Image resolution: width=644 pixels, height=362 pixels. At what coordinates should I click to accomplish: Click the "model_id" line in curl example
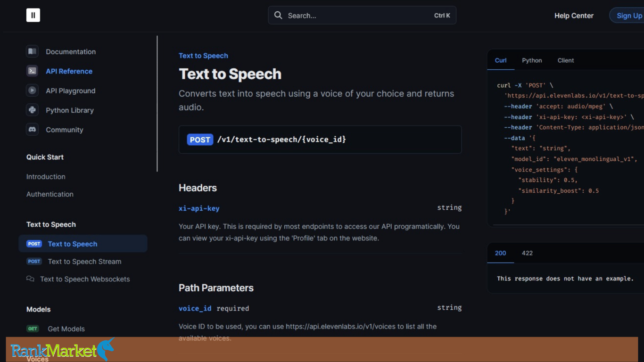coord(574,159)
